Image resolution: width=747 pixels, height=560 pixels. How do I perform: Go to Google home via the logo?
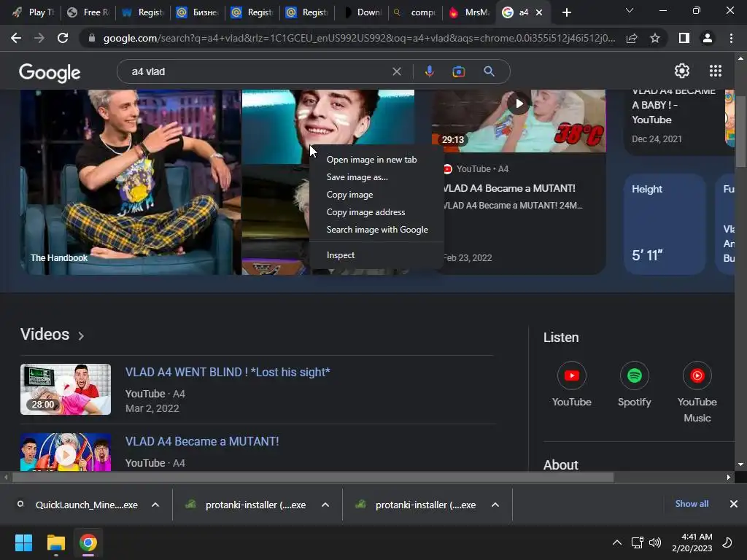tap(50, 72)
